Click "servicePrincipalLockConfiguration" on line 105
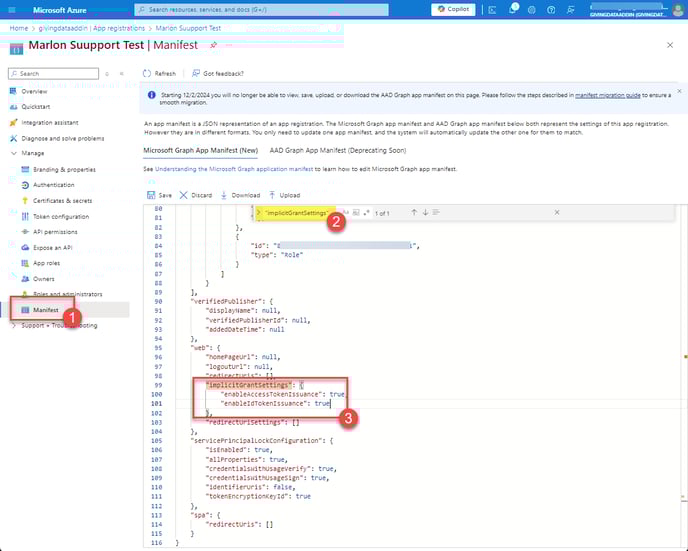The width and height of the screenshot is (688, 551). (257, 441)
